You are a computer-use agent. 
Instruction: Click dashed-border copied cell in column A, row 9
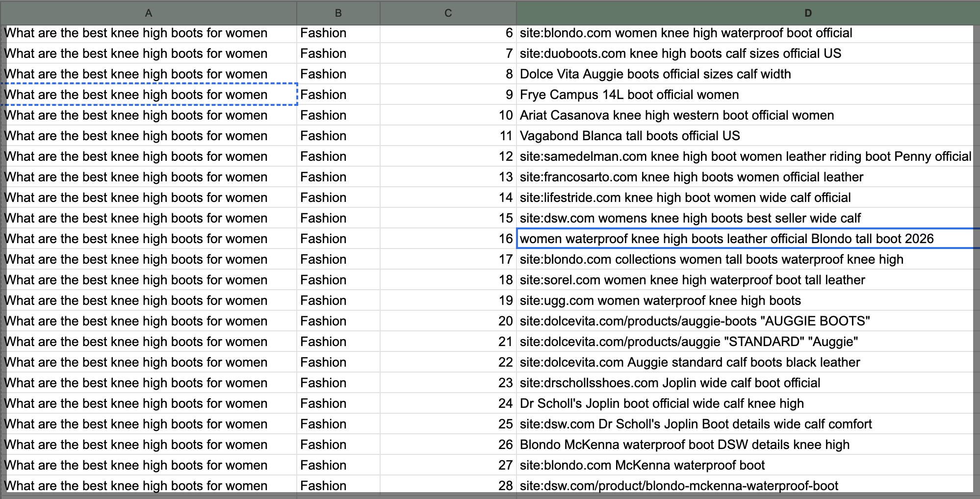coord(149,95)
